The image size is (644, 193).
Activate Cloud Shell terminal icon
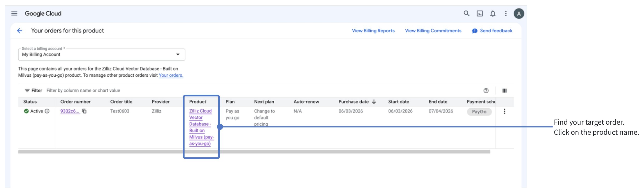480,13
